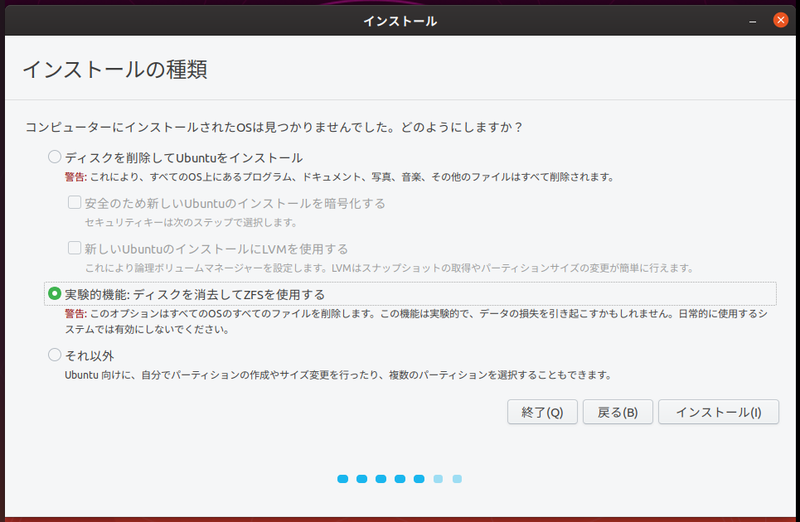Image resolution: width=800 pixels, height=522 pixels.
Task: Go back with the 戻る(B) button
Action: point(617,412)
